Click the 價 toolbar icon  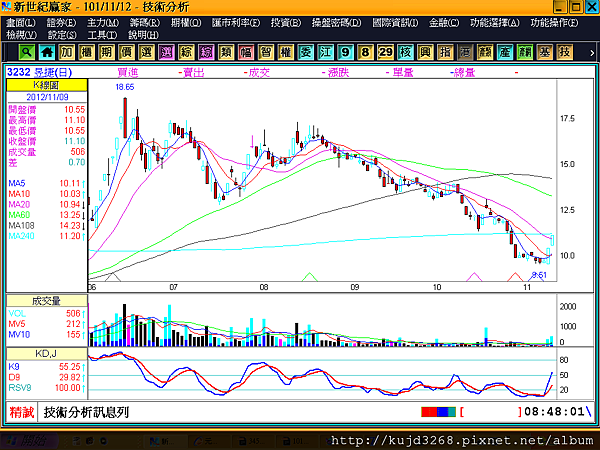126,52
